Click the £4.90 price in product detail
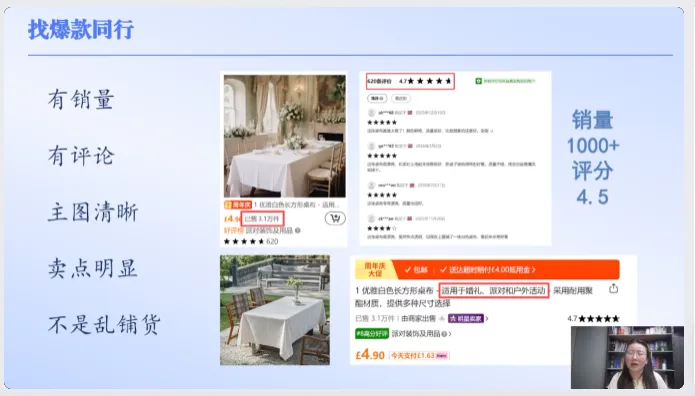The height and width of the screenshot is (396, 695). click(370, 355)
